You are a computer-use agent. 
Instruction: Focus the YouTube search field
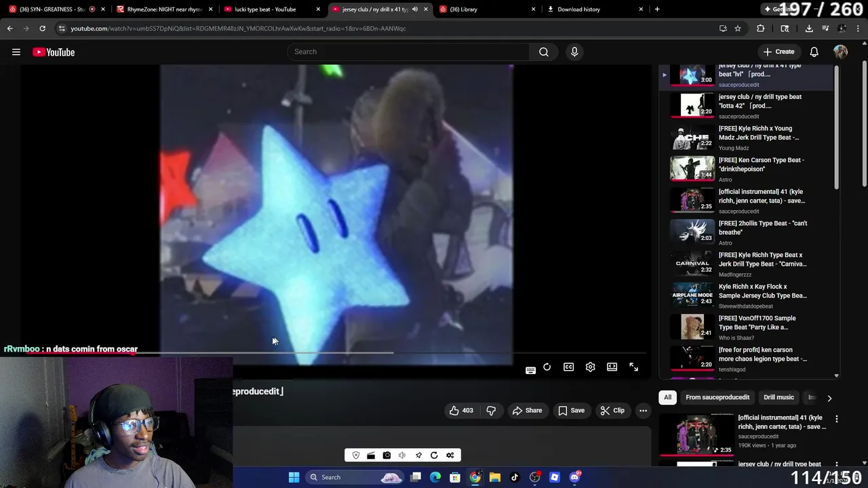pos(409,52)
